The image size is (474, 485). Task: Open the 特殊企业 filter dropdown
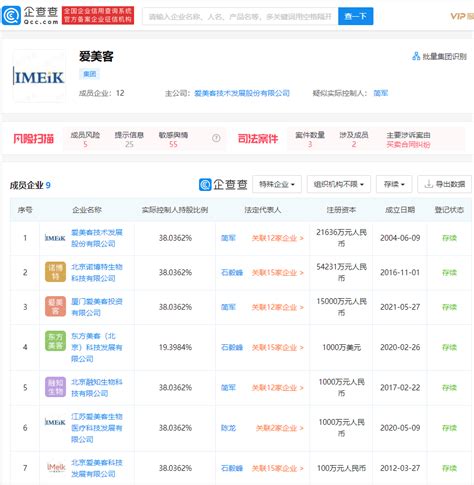click(277, 184)
